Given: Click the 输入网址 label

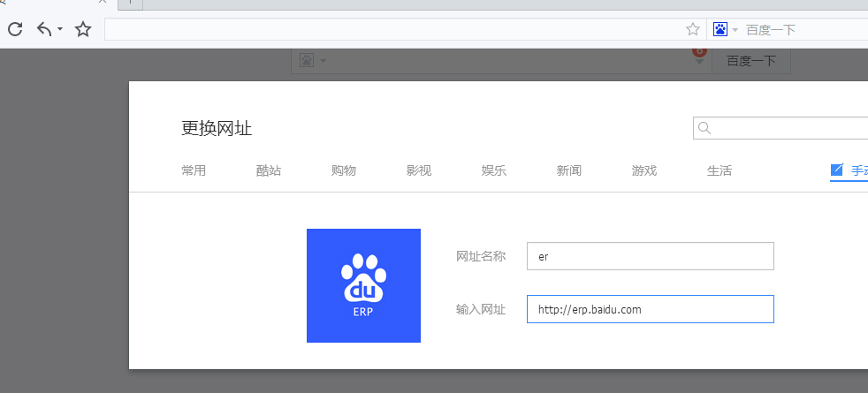Looking at the screenshot, I should [x=481, y=309].
